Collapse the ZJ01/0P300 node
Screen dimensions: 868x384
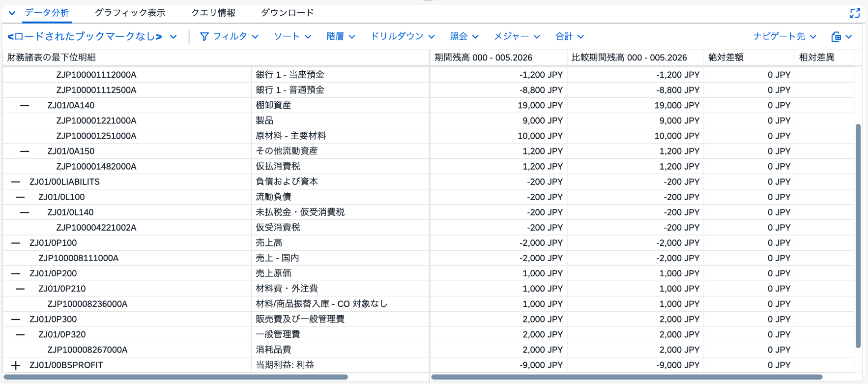tap(16, 319)
